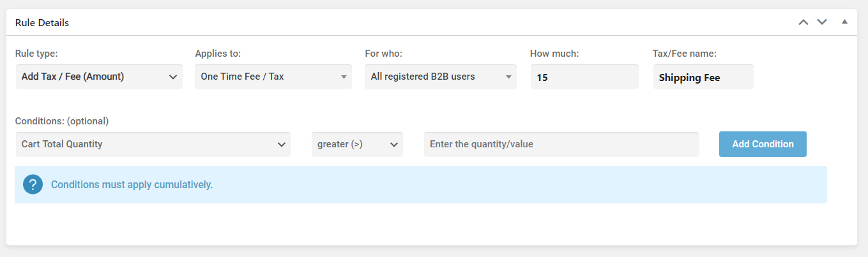Focus the Shipping Fee name field
Viewport: 868px width, 257px height.
point(703,77)
